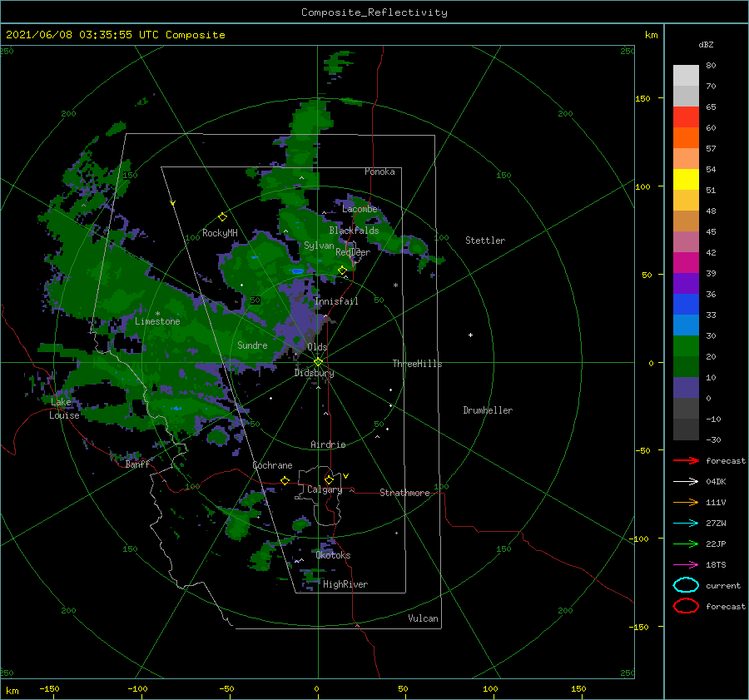749x700 pixels.
Task: Click the Cochrane label
Action: pos(272,465)
